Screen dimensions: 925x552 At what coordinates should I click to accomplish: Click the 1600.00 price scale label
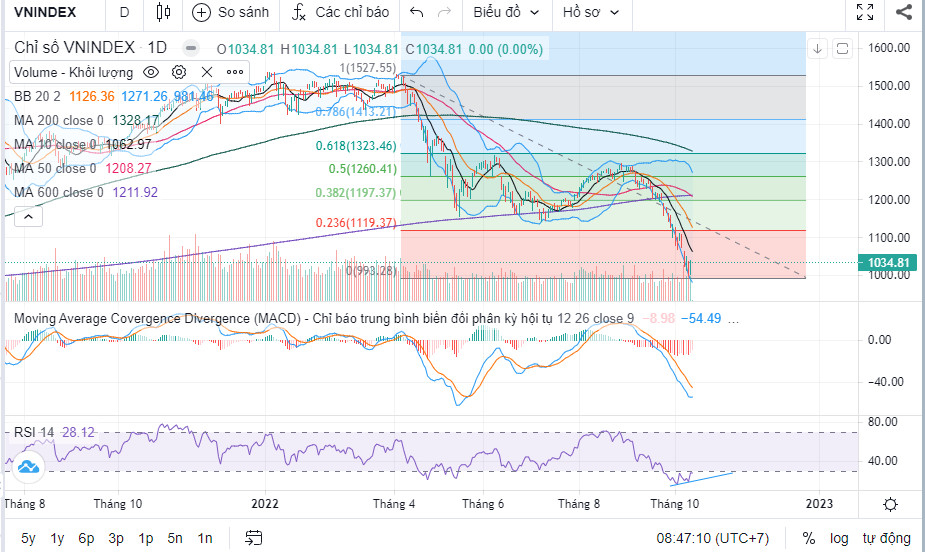click(889, 48)
